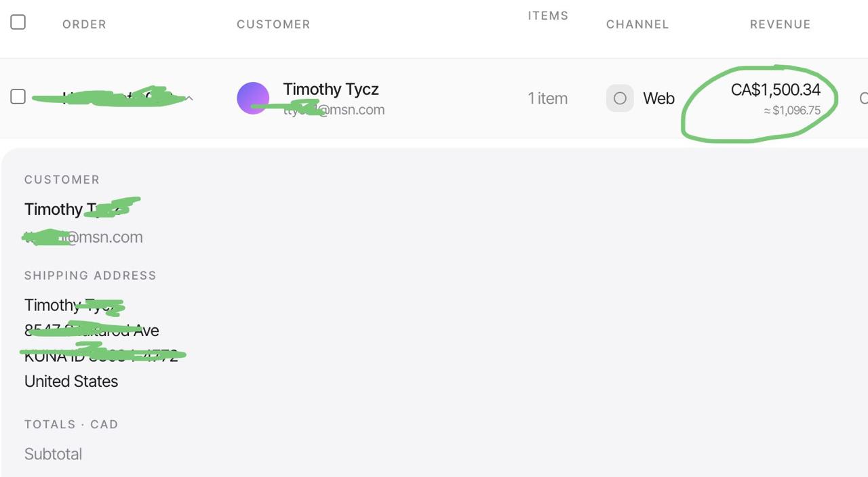Click the 1 item count cell

point(548,98)
